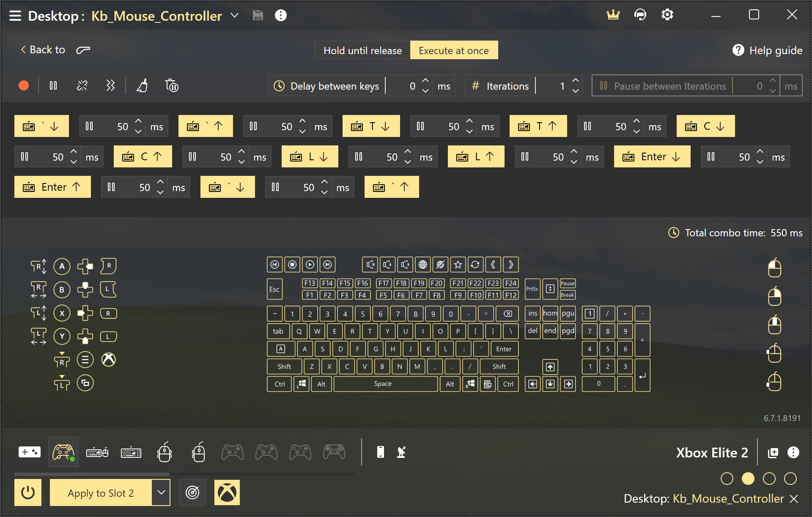The image size is (812, 517).
Task: Open the config name dropdown chevron
Action: tap(235, 16)
